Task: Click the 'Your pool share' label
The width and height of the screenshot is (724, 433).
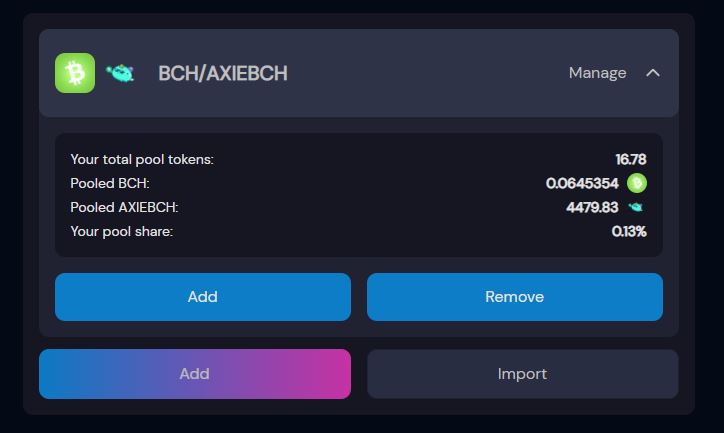Action: pos(121,231)
